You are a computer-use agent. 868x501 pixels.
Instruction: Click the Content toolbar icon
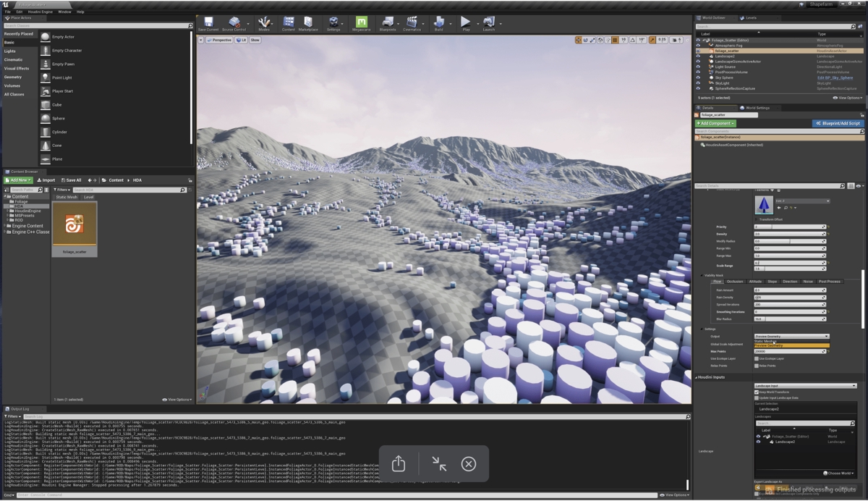(288, 24)
